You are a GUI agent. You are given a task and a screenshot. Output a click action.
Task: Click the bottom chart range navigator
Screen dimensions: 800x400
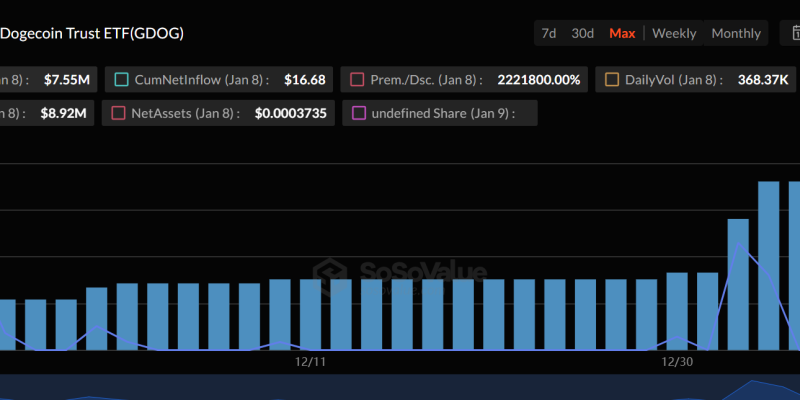[400, 388]
